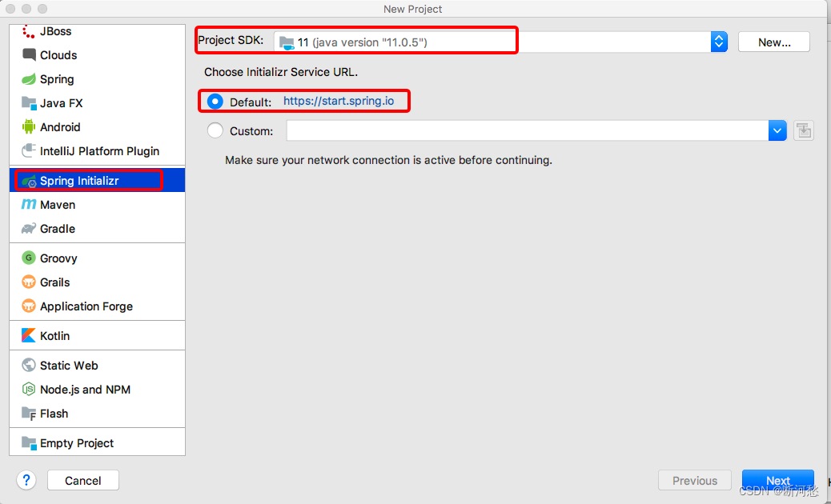This screenshot has height=504, width=831.
Task: Expand the Custom URL dropdown
Action: click(776, 130)
